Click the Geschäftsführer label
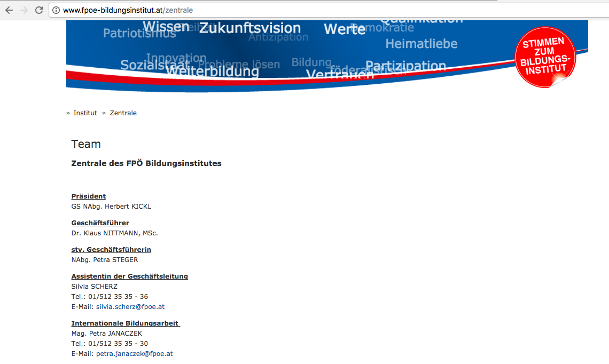Image resolution: width=609 pixels, height=364 pixels. (x=100, y=223)
